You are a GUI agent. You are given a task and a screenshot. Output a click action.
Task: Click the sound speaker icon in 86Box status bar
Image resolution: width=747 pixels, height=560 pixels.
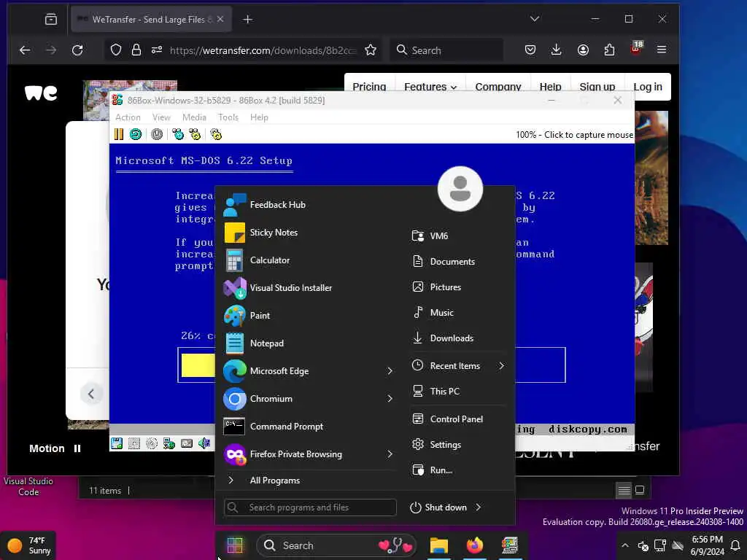click(x=204, y=443)
